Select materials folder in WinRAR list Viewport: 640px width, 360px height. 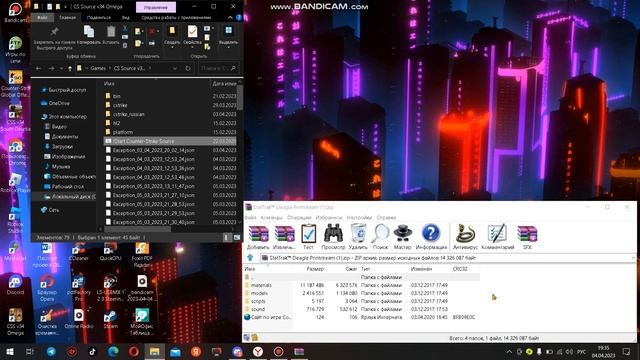point(261,285)
